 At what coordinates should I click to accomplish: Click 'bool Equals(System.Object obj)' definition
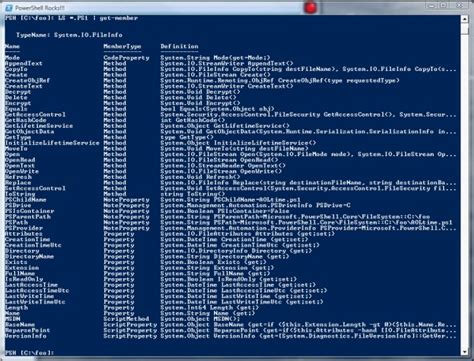pos(217,109)
